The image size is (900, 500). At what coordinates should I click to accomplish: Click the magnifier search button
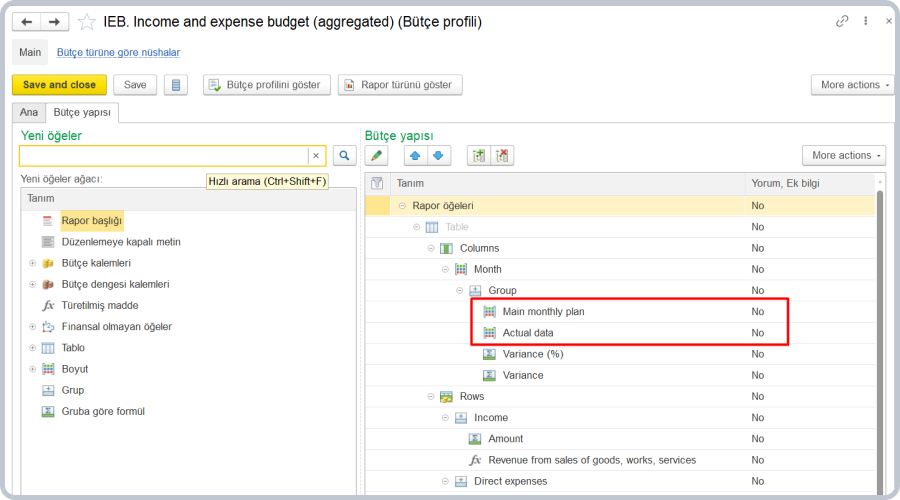click(x=344, y=155)
